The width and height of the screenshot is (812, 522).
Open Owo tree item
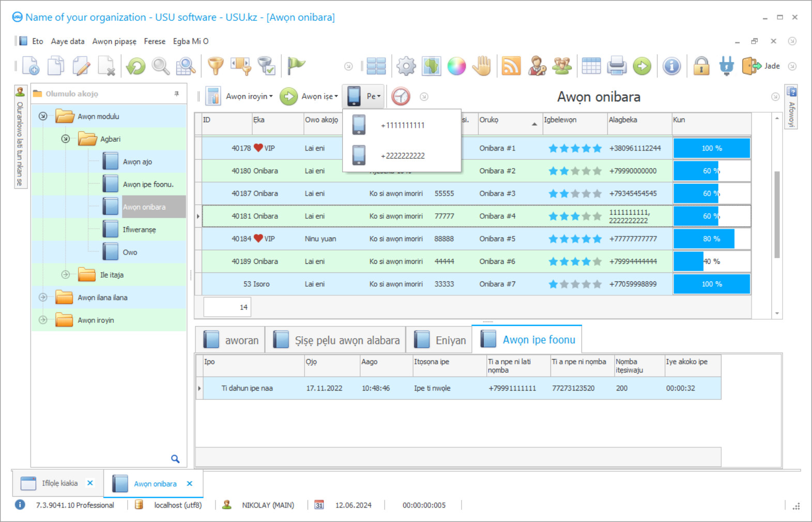[x=130, y=252]
